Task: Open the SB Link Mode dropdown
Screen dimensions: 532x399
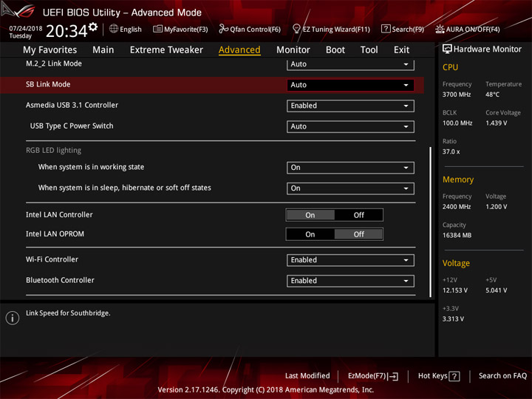Action: 350,85
